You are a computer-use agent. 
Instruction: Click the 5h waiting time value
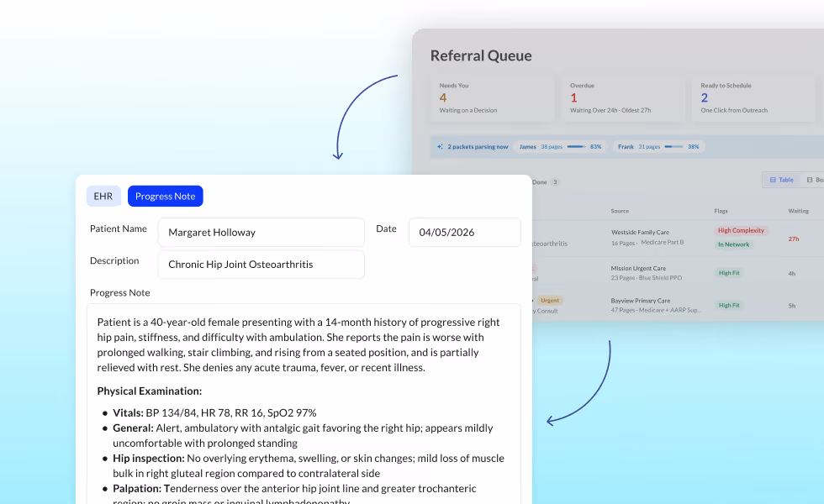tap(792, 306)
